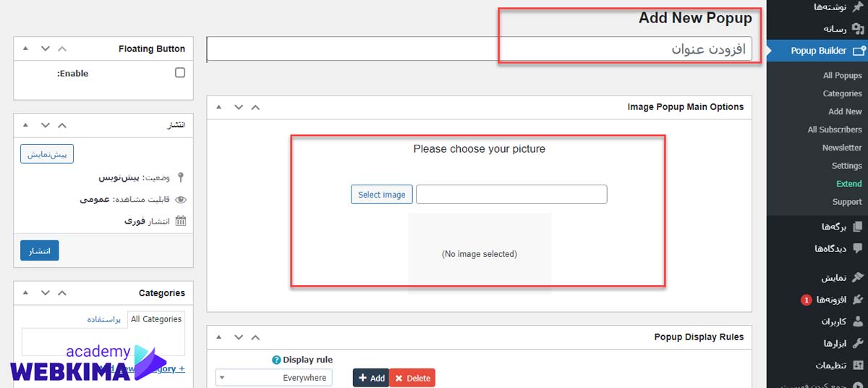Screen dimensions: 868x388
Task: Click the No image selected preview area
Action: click(480, 253)
